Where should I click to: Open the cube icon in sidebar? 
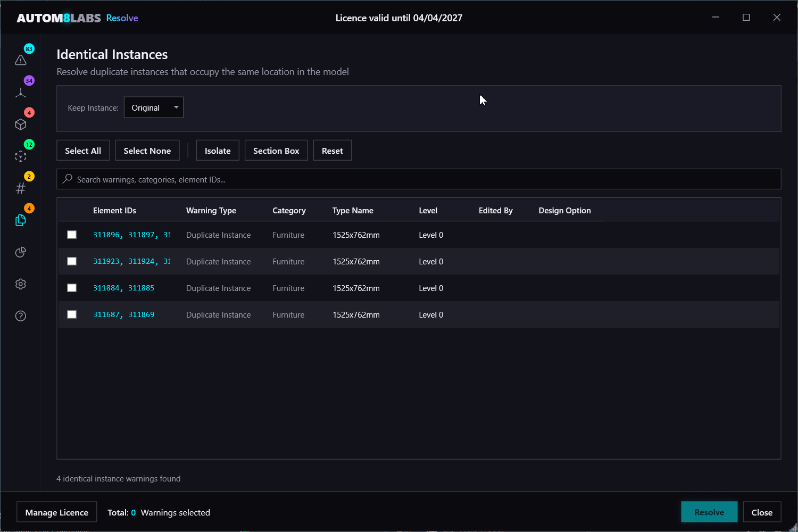point(21,124)
